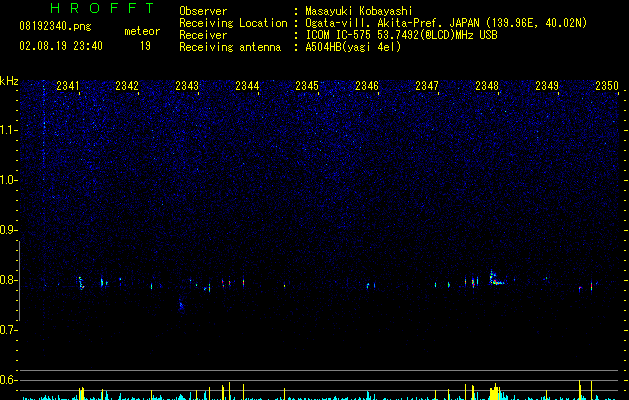629x400 pixels.
Task: Click the observer name Masayuki Kobayashi
Action: (x=359, y=11)
